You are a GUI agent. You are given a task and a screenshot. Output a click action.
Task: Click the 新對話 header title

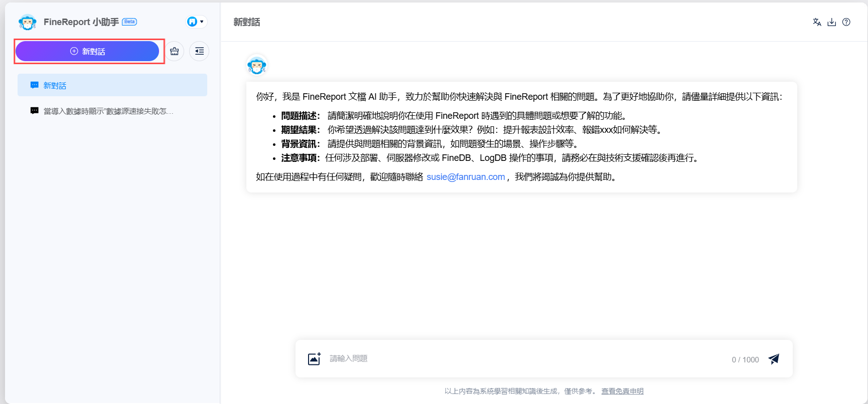click(x=247, y=22)
